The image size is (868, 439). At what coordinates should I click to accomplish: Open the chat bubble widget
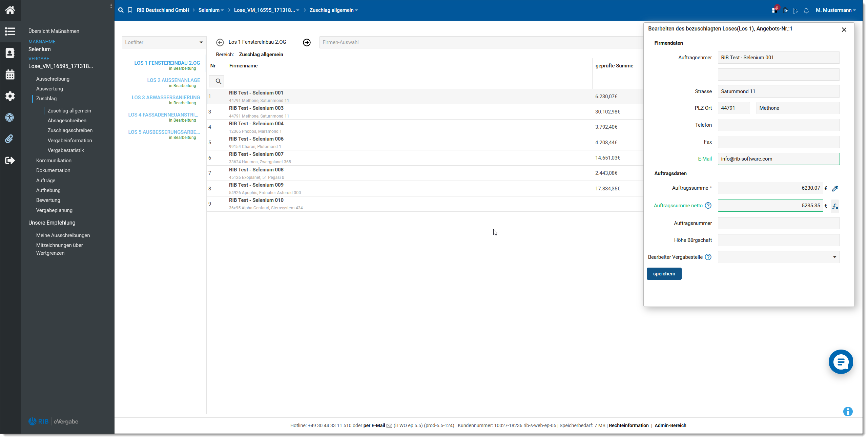tap(841, 362)
